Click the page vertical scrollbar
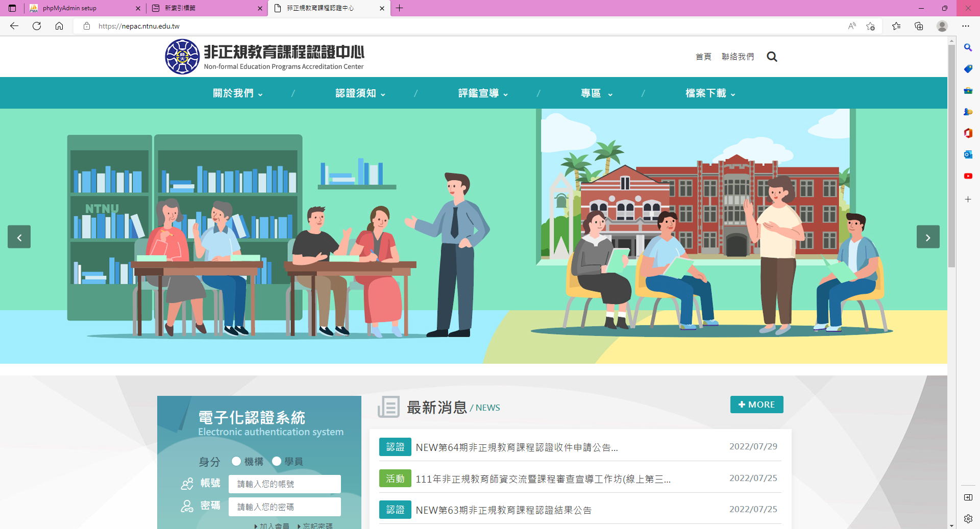 pos(951,156)
